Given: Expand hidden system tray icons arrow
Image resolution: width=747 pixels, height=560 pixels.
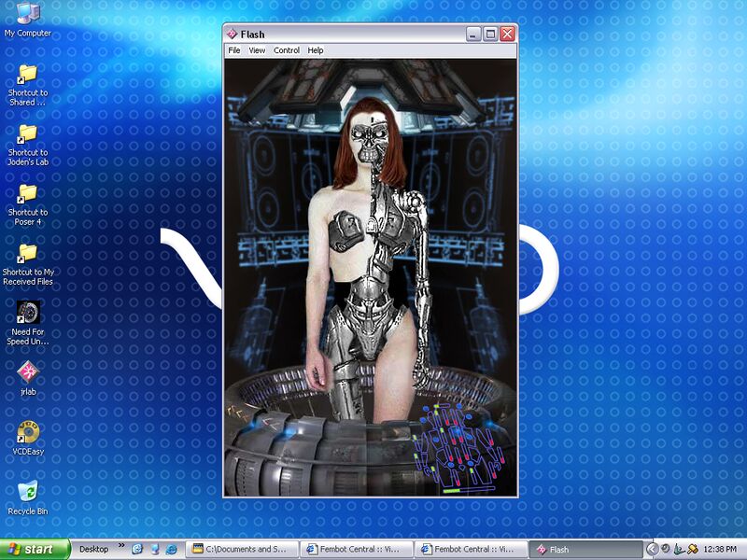Looking at the screenshot, I should coord(652,549).
